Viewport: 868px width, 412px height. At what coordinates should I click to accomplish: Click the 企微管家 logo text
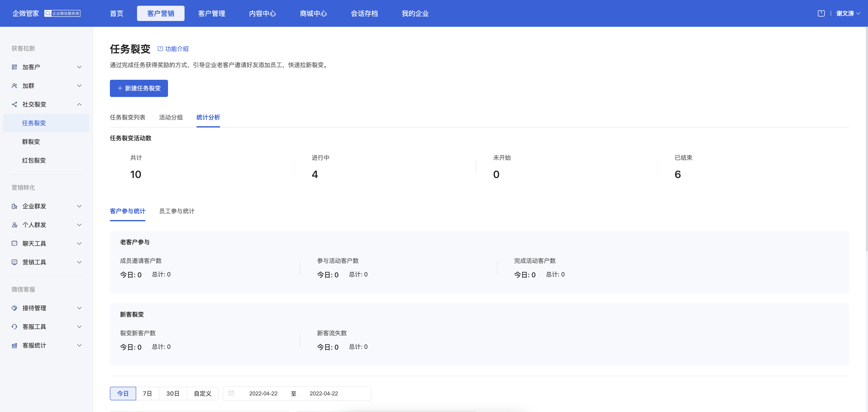(26, 14)
